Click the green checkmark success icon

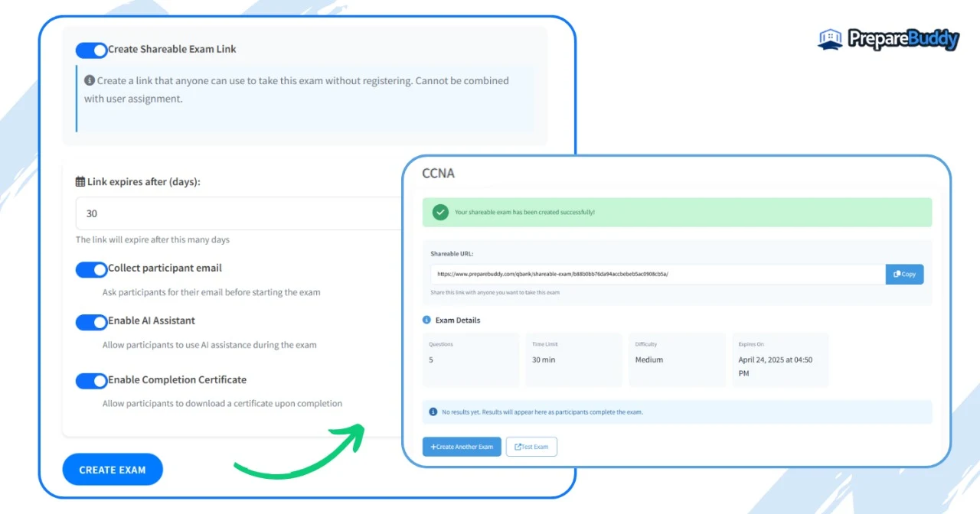point(440,212)
